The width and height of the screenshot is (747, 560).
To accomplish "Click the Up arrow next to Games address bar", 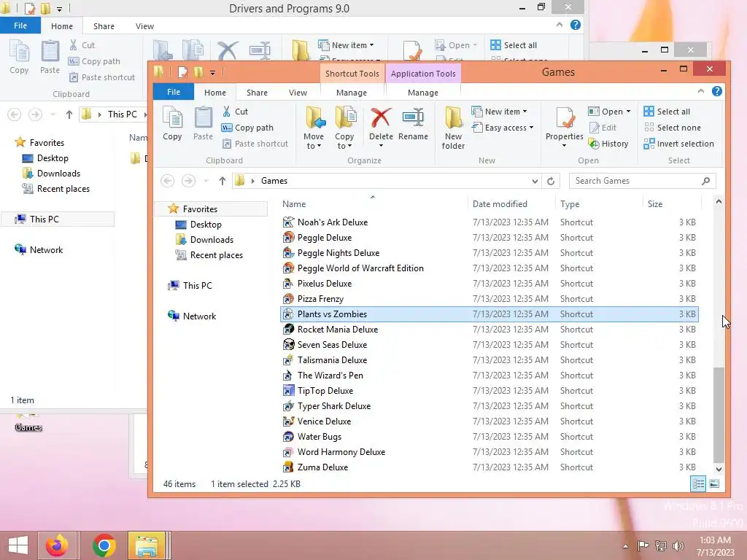I will [222, 181].
